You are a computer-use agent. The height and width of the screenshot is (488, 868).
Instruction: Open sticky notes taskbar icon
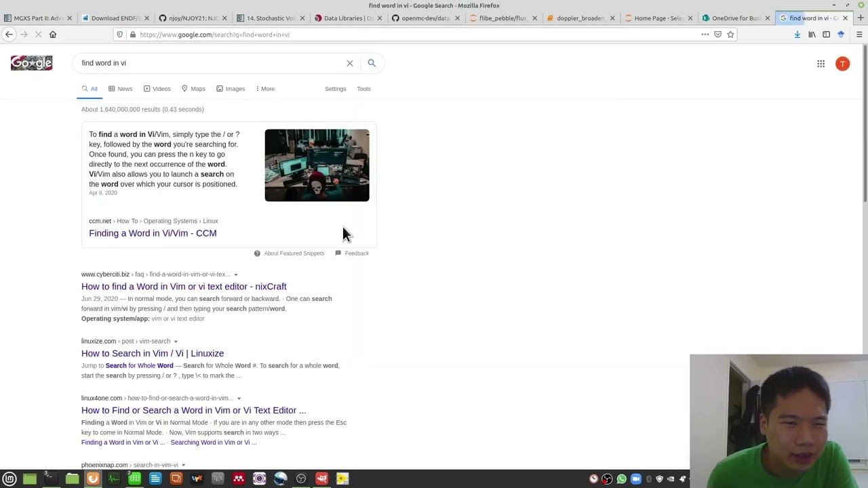tap(342, 479)
